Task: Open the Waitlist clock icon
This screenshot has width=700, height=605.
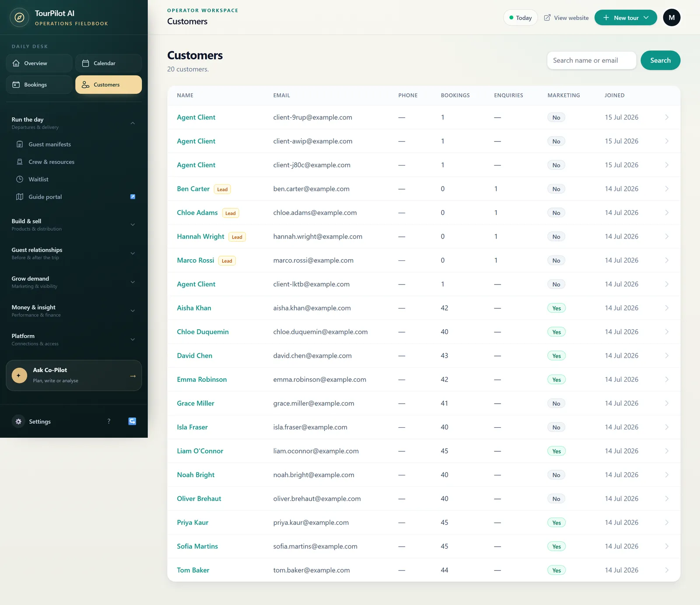Action: (x=20, y=179)
